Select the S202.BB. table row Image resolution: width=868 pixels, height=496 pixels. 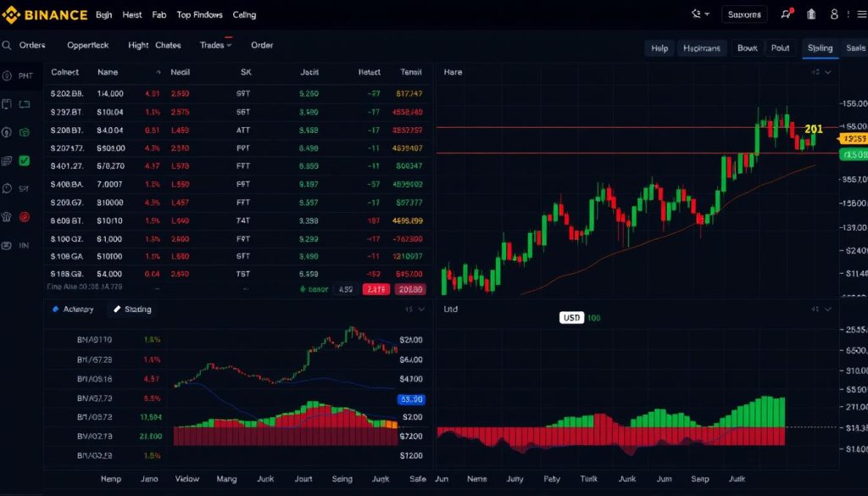239,93
